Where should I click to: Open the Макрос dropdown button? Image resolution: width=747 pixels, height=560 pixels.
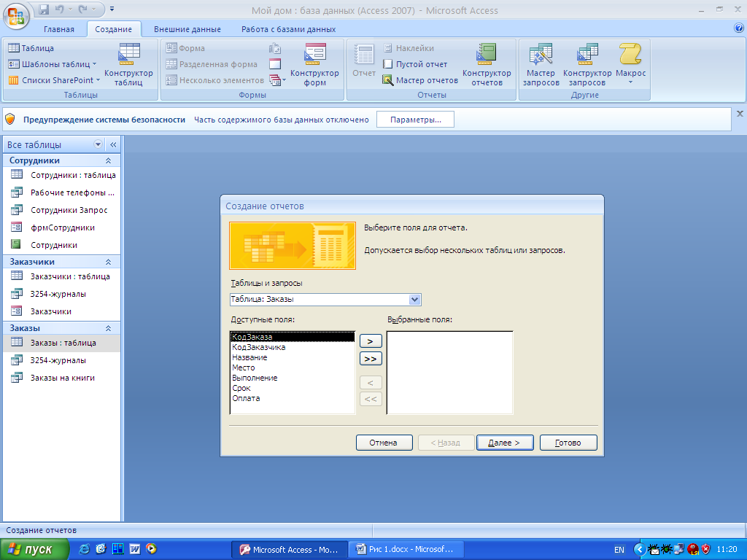click(x=630, y=64)
